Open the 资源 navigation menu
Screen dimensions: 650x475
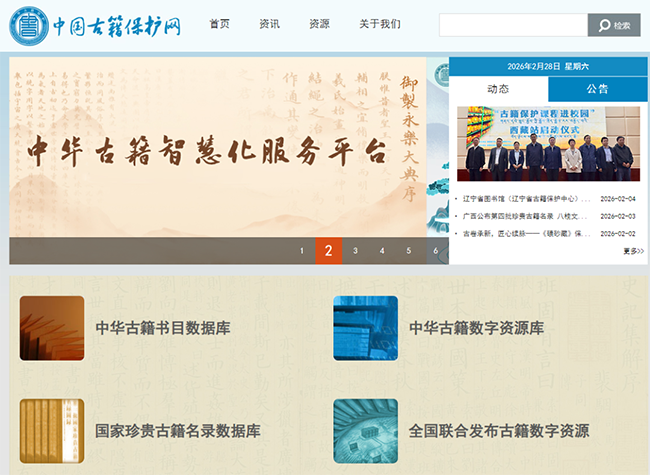(x=319, y=24)
